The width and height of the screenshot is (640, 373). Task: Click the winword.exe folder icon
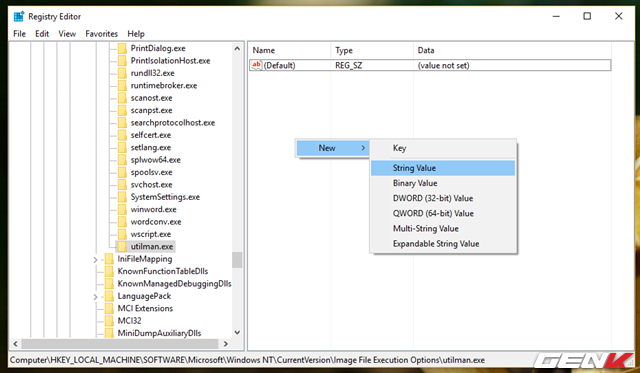click(122, 209)
